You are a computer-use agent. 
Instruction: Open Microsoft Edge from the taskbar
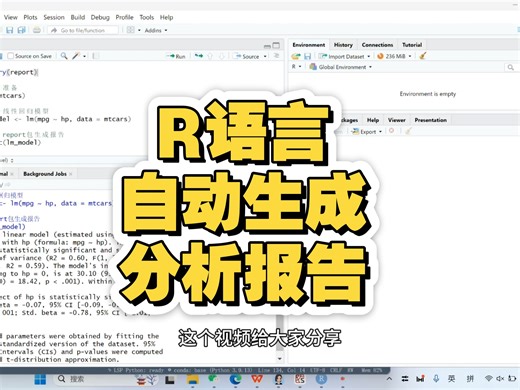pos(235,379)
